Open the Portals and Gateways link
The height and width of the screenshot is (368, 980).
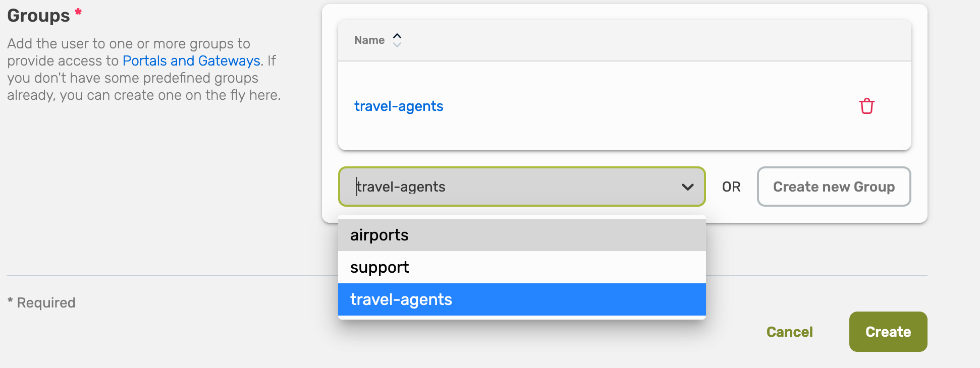(x=191, y=61)
